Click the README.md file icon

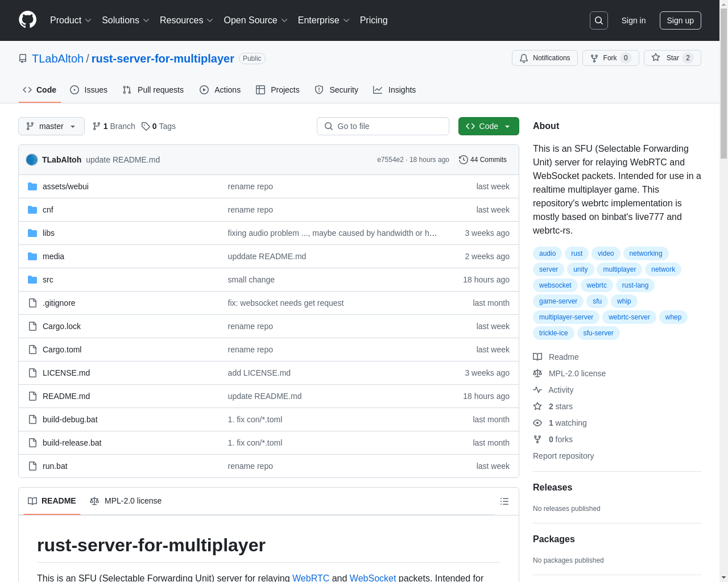[x=32, y=396]
